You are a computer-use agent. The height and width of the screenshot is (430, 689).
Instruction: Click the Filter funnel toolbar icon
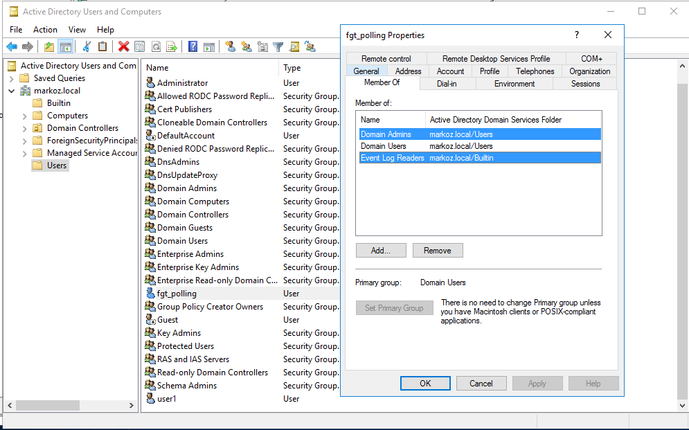278,47
